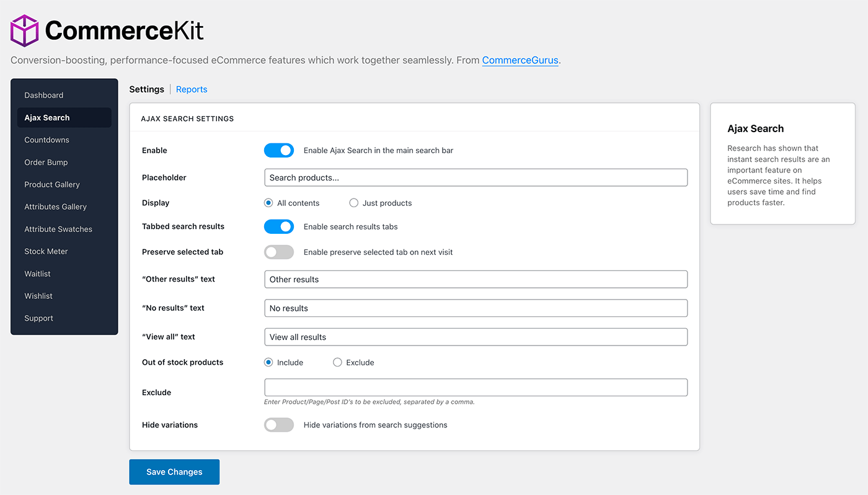The width and height of the screenshot is (868, 495).
Task: Choose Include for out of stock products
Action: point(268,362)
